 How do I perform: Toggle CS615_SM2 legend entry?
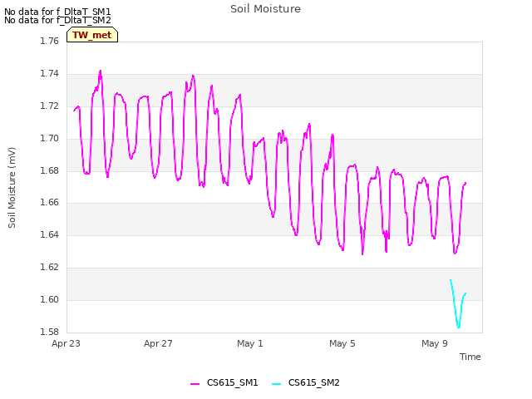tap(306, 382)
